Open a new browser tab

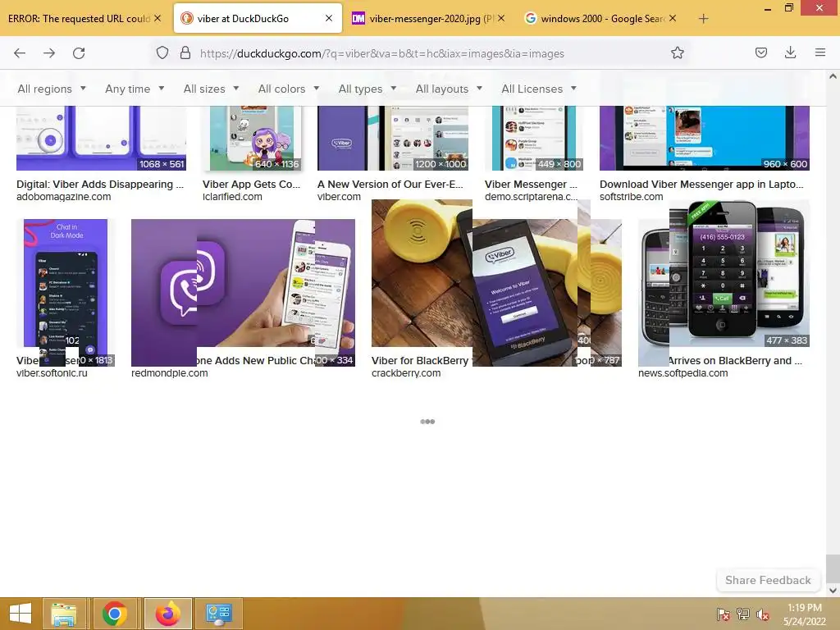pyautogui.click(x=703, y=19)
